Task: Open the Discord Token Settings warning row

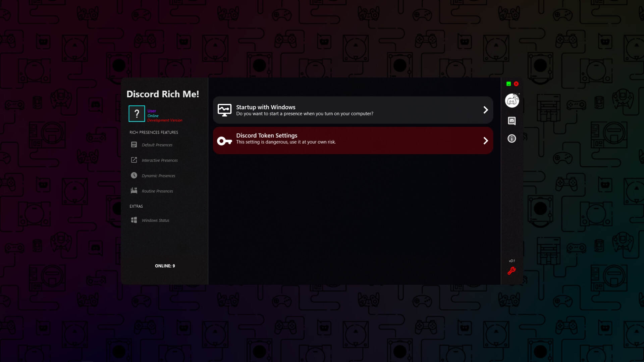Action: [352, 141]
